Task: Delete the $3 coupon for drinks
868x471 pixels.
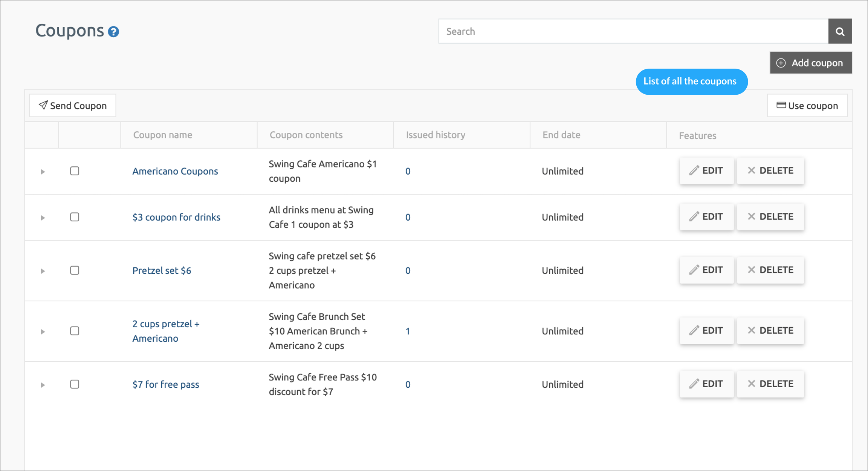Action: (x=770, y=216)
